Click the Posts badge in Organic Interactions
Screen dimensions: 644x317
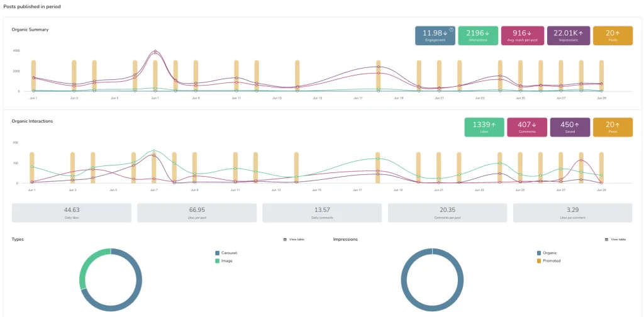coord(613,127)
